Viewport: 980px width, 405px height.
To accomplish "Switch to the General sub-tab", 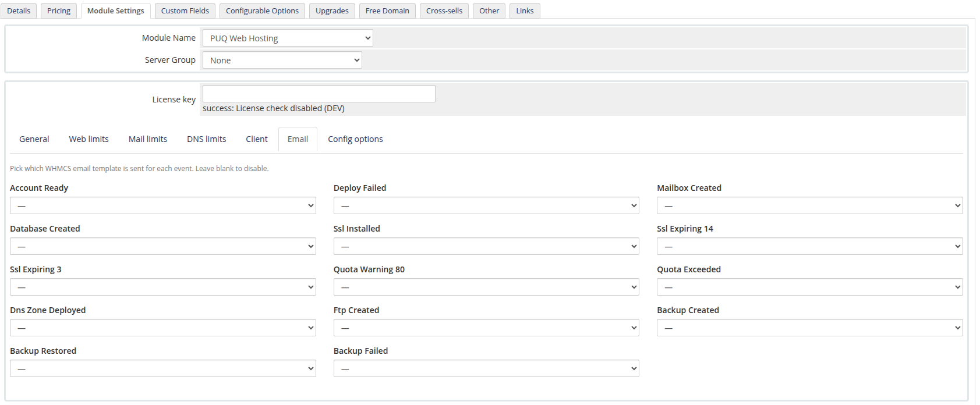I will coord(34,139).
